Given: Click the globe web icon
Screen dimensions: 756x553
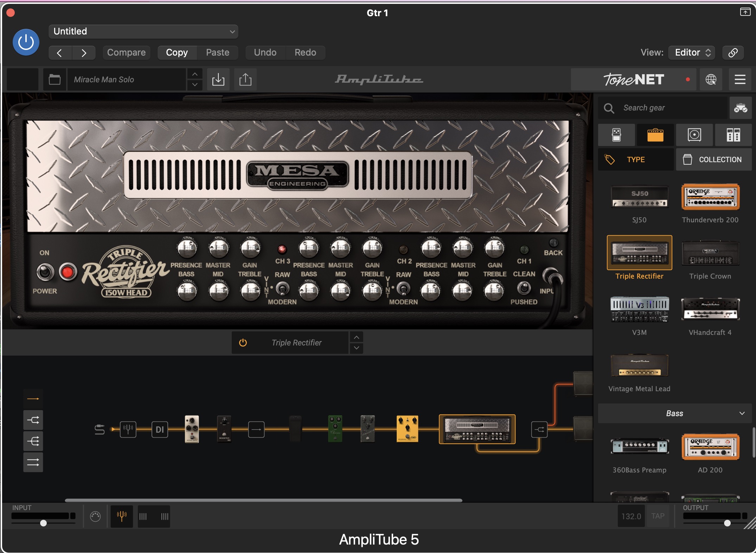Looking at the screenshot, I should (711, 80).
